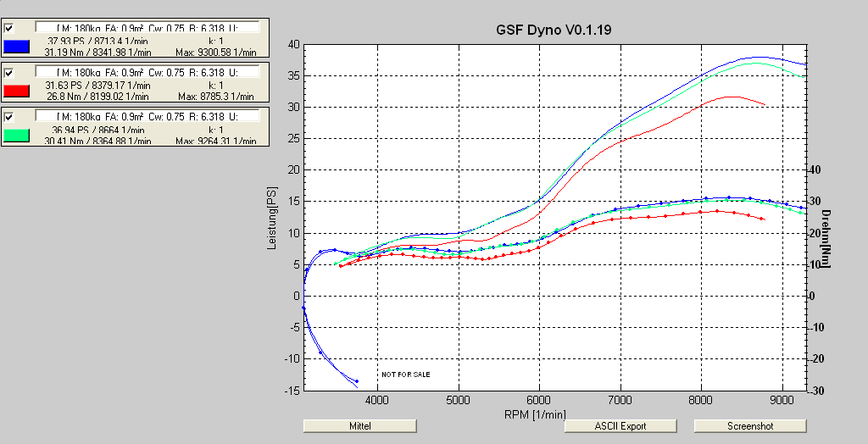Focus the red run's parameter text field
Image resolution: width=868 pixels, height=444 pixels.
tap(146, 73)
